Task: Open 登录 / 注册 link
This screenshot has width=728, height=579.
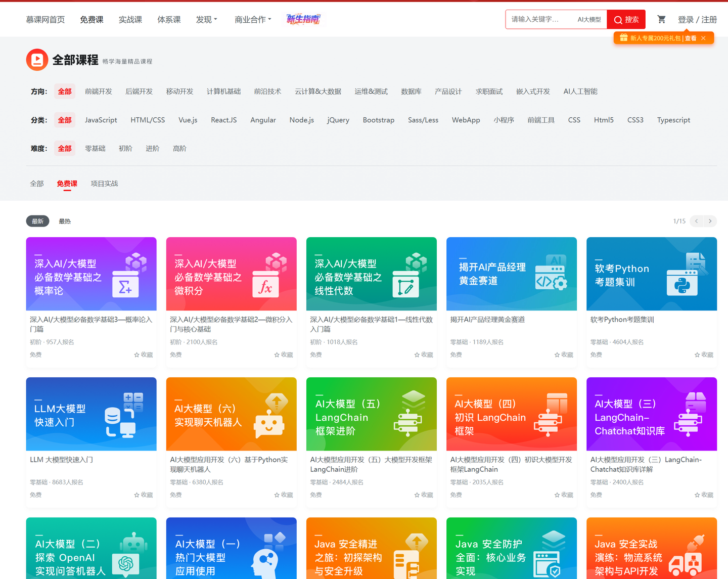Action: click(x=697, y=19)
